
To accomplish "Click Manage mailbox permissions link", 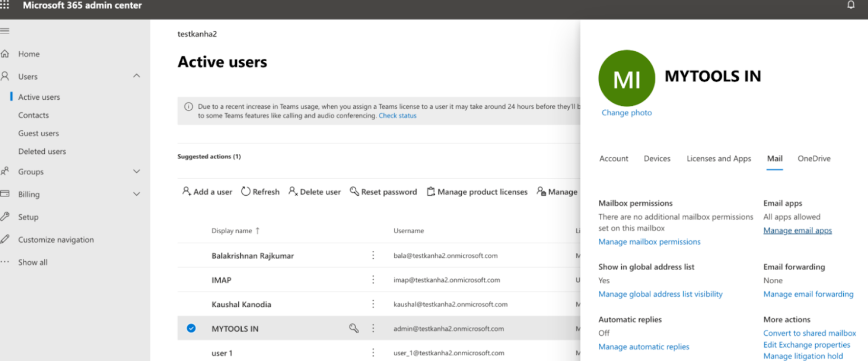I will click(x=649, y=241).
